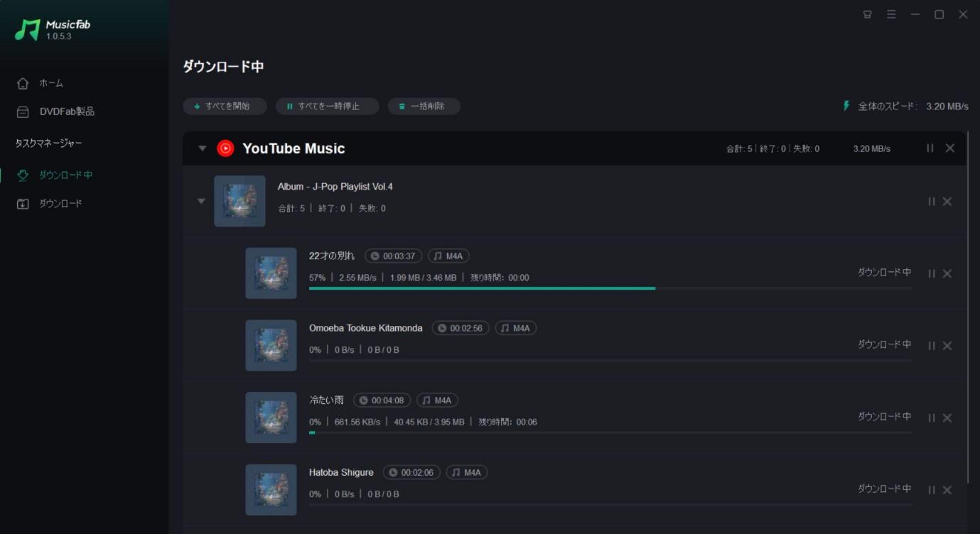Open DVDFab製品 from the sidebar
980x534 pixels.
[x=55, y=111]
